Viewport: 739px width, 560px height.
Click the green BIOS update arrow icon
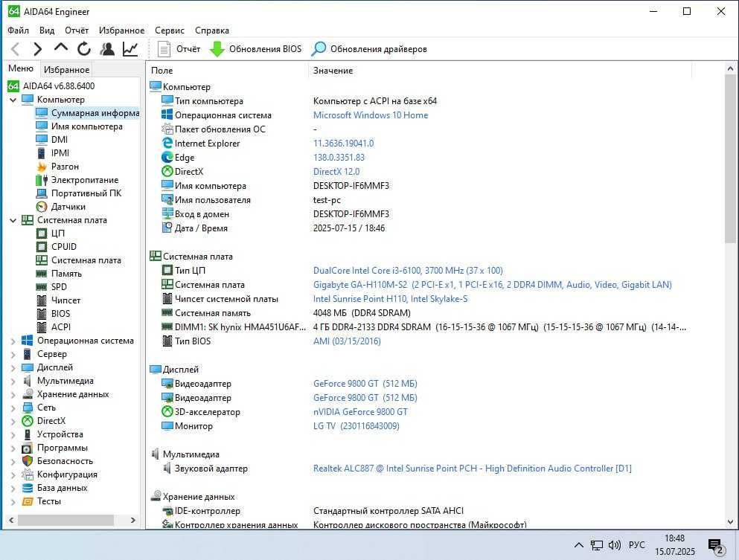pos(217,49)
